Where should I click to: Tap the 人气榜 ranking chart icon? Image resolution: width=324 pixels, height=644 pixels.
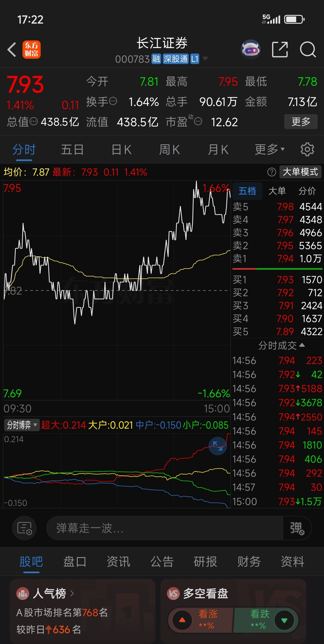(x=23, y=593)
